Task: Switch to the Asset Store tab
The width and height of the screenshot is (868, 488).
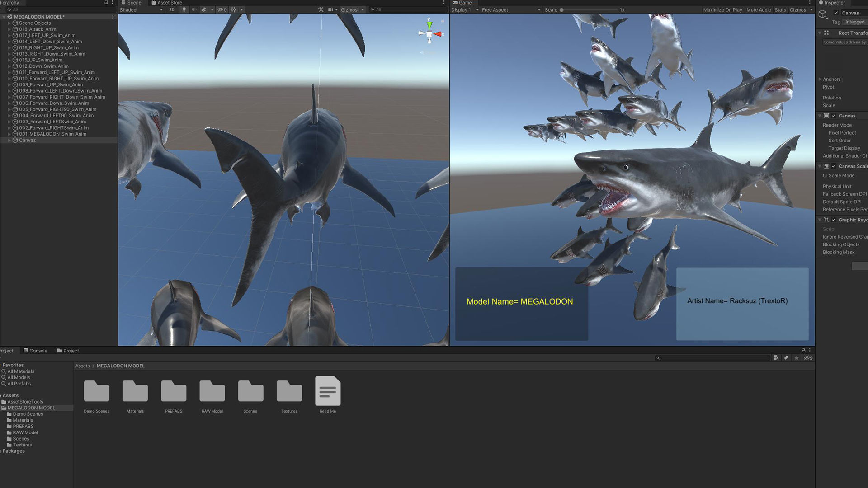Action: [x=166, y=3]
